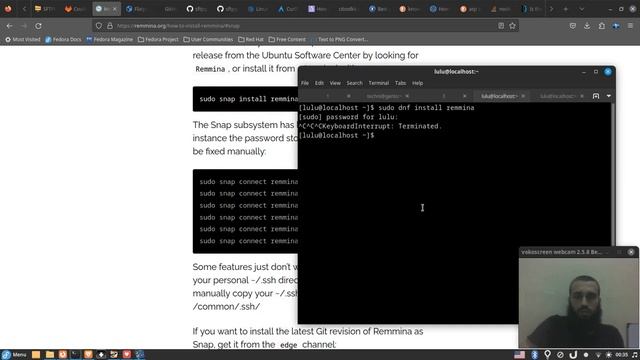Image resolution: width=640 pixels, height=360 pixels.
Task: Open Firefox downloads panel
Action: coord(587,26)
